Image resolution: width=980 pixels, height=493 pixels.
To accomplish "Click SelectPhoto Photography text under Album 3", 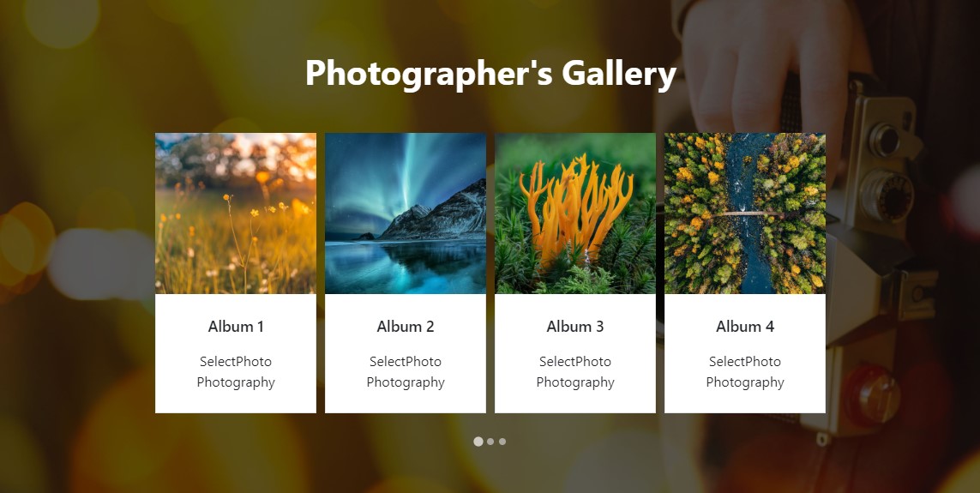I will (575, 372).
